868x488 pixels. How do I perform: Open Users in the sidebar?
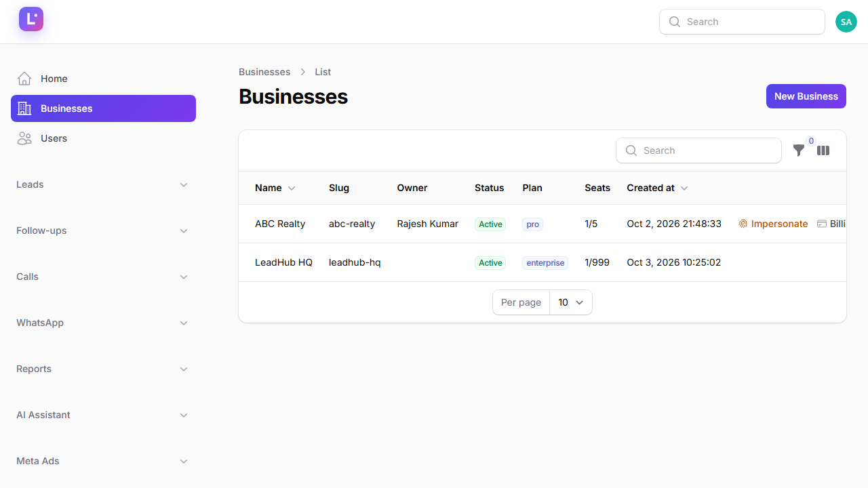pyautogui.click(x=103, y=138)
